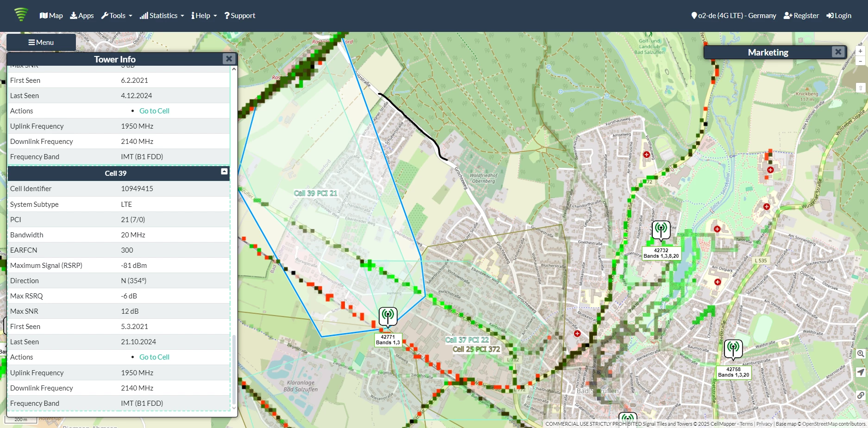This screenshot has height=428, width=868.
Task: Open the Privacy link in map footer
Action: tap(764, 424)
